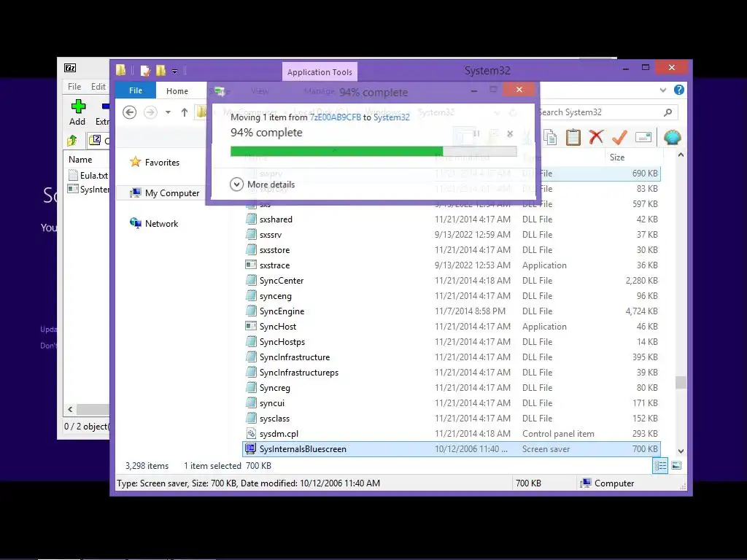Click the SysInternalsBluescreen file icon

(x=251, y=448)
